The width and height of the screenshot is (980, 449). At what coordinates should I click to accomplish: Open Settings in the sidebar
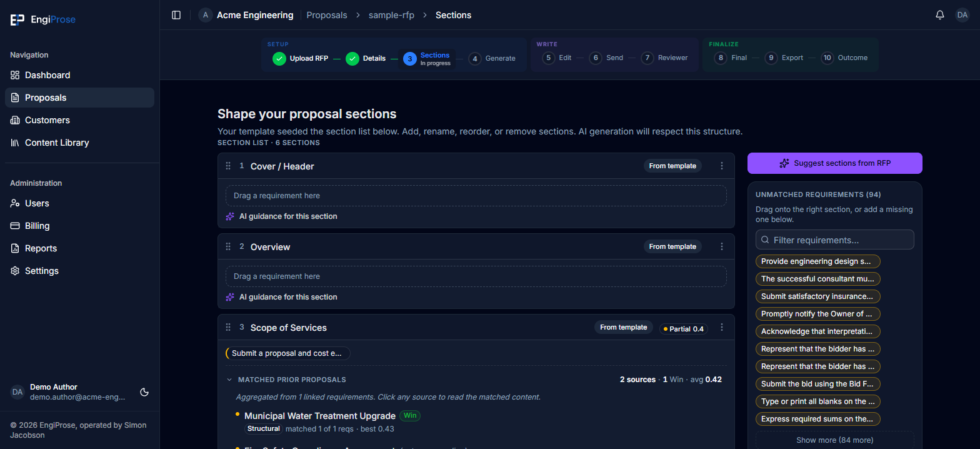pyautogui.click(x=79, y=271)
